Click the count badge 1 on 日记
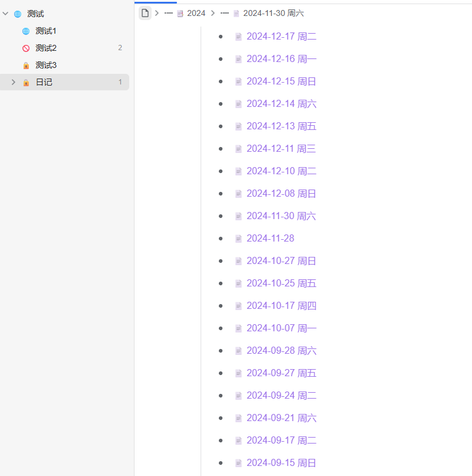Screen dimensions: 472x476 pyautogui.click(x=120, y=82)
